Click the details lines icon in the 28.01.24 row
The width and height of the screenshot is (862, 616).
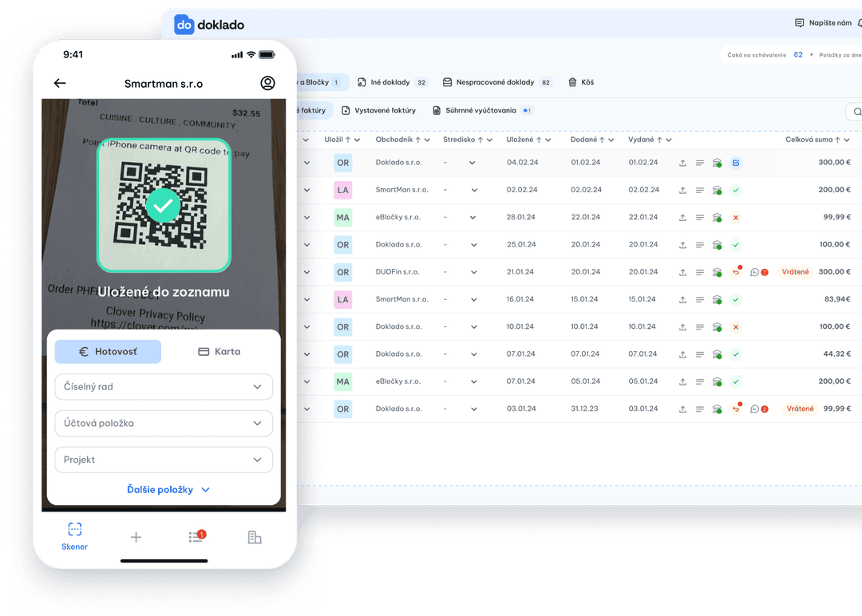(x=699, y=218)
